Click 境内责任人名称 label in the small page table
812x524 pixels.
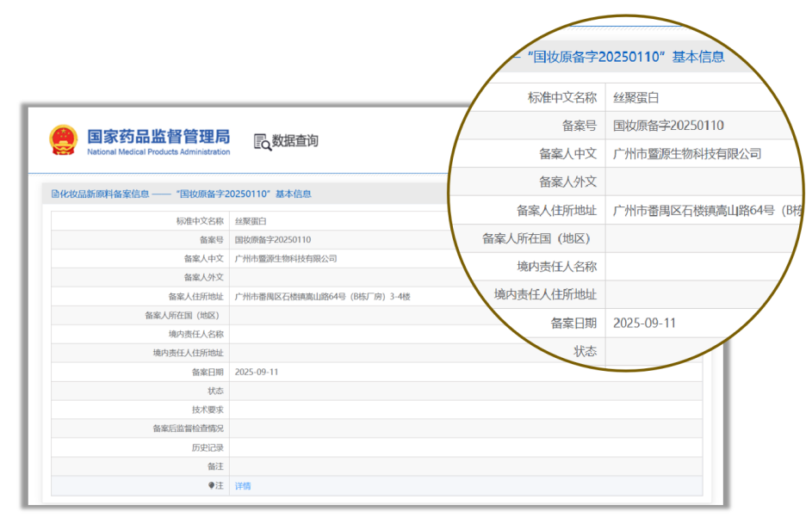pyautogui.click(x=195, y=334)
